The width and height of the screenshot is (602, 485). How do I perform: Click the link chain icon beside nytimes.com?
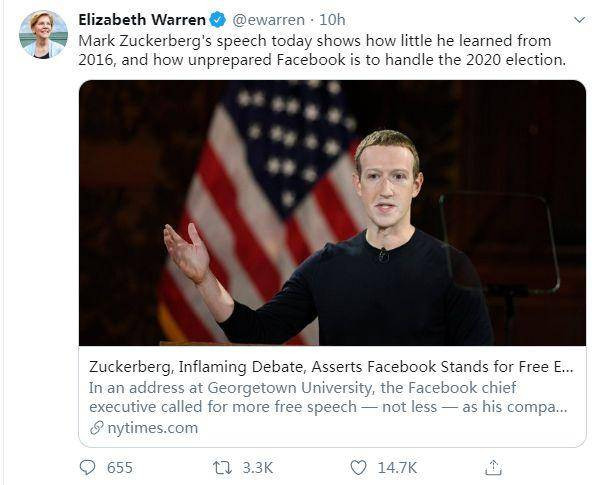pos(95,428)
